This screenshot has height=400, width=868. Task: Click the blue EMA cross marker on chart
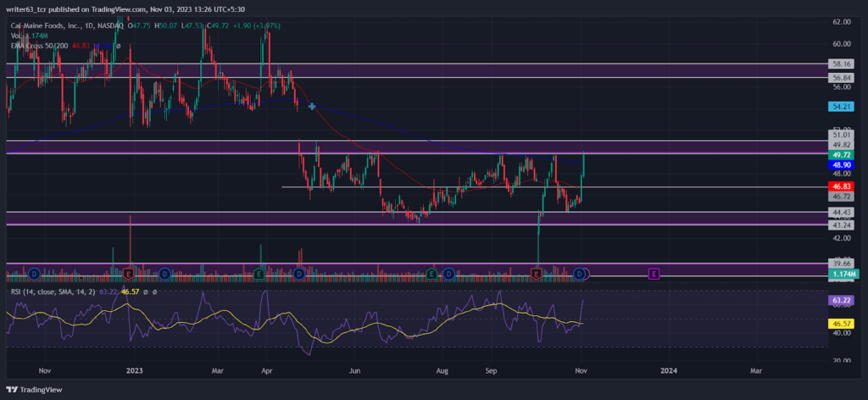(x=312, y=106)
